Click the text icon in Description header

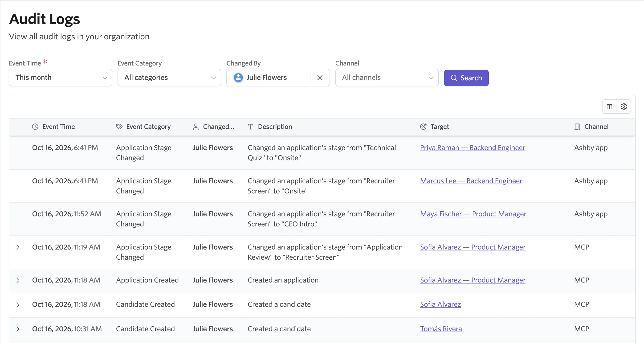250,127
